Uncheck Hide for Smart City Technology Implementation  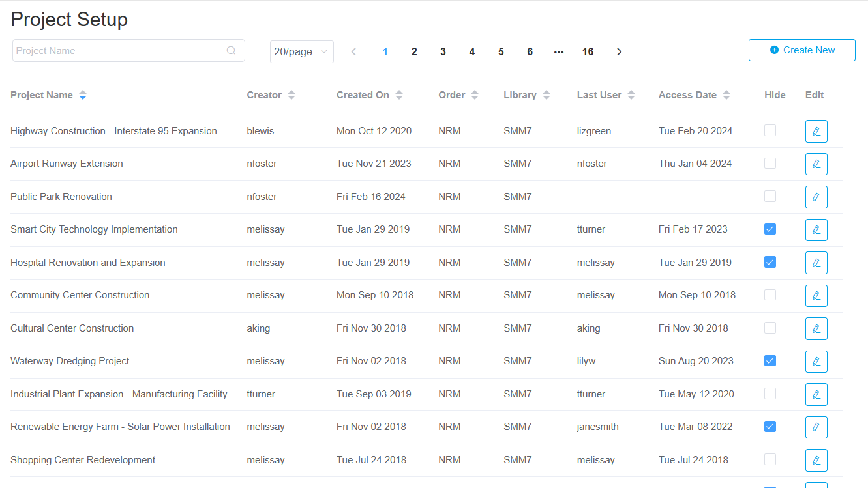[x=770, y=229]
